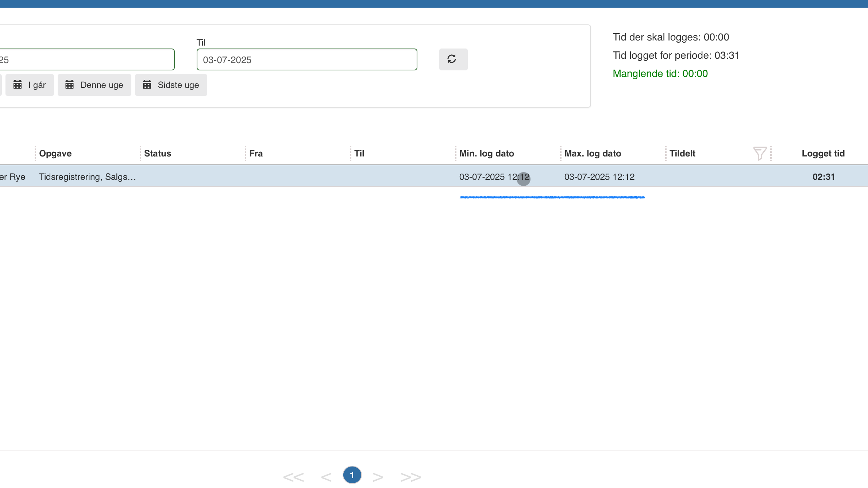Viewport: 868px width, 488px height.
Task: Sort by Logget tid column header
Action: point(823,154)
